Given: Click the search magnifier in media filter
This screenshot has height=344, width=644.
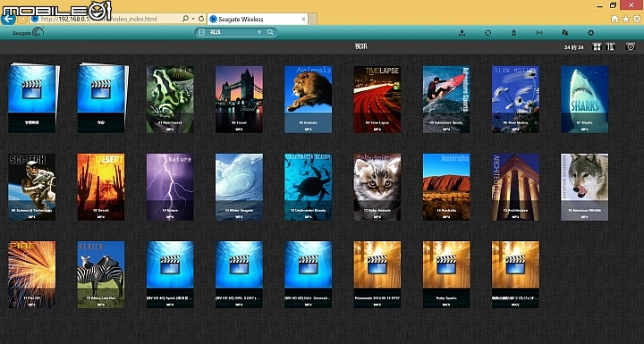Looking at the screenshot, I should [270, 32].
